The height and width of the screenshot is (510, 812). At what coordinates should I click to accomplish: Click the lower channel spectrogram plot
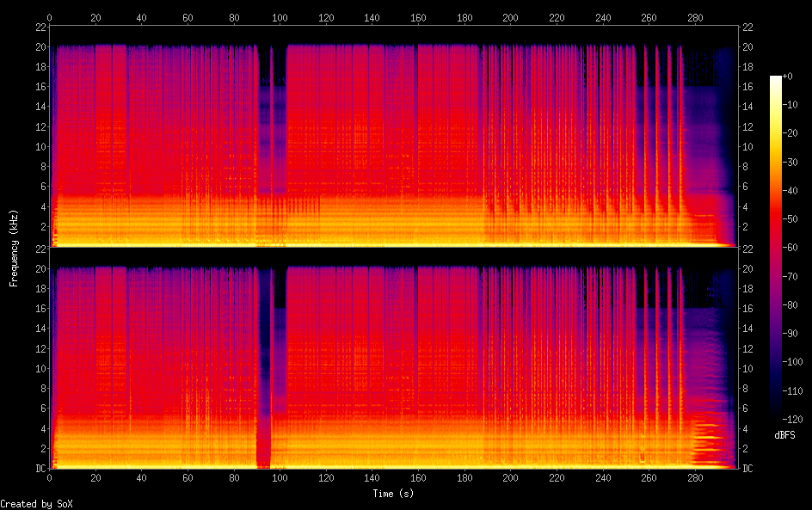pyautogui.click(x=394, y=359)
